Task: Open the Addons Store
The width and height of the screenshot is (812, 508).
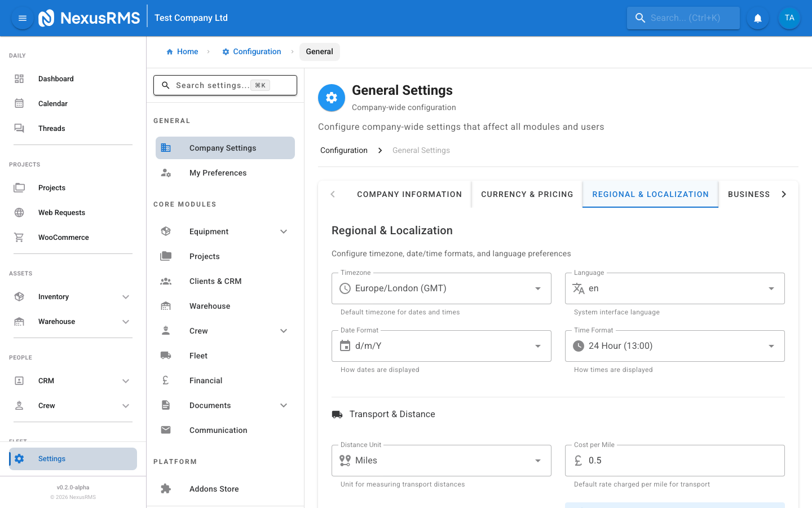Action: pos(214,488)
